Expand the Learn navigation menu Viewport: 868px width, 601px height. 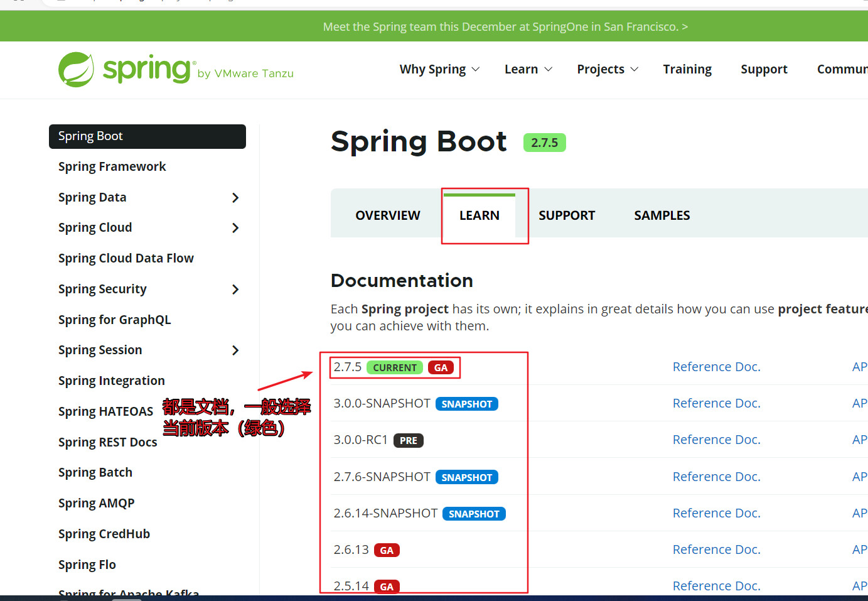pyautogui.click(x=528, y=69)
